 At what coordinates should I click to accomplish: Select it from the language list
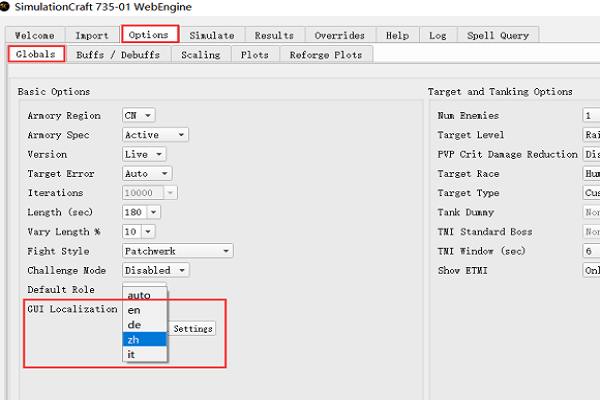tap(145, 354)
